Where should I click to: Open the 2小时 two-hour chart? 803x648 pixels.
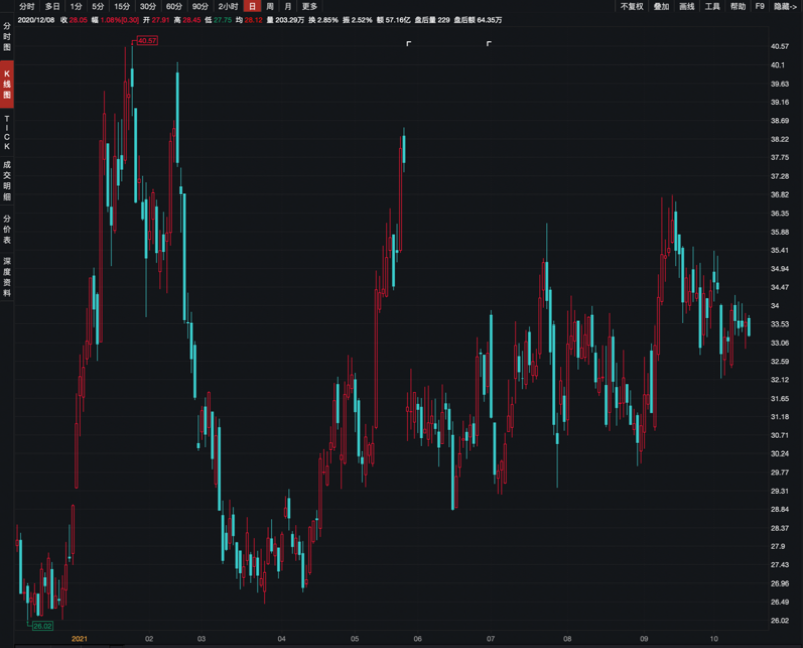(x=228, y=7)
